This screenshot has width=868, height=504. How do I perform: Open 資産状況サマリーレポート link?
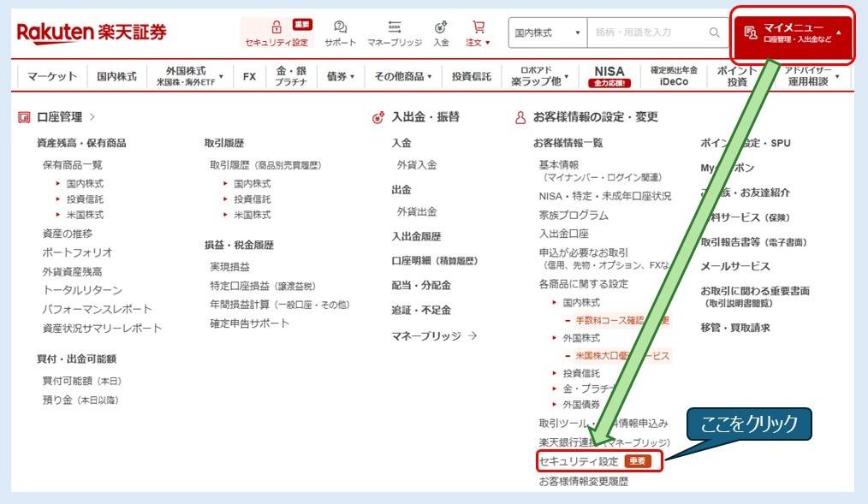tap(103, 329)
